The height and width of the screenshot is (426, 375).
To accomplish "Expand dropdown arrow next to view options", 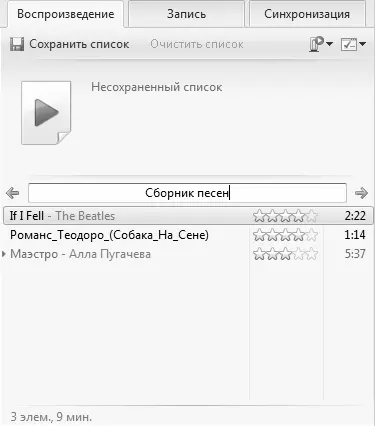I will [x=362, y=44].
